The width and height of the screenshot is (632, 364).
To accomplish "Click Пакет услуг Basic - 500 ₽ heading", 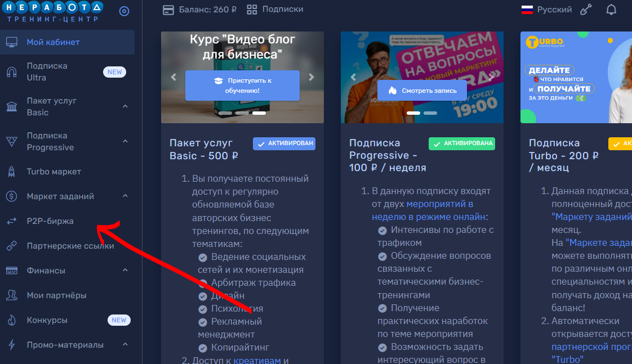I will pos(204,150).
